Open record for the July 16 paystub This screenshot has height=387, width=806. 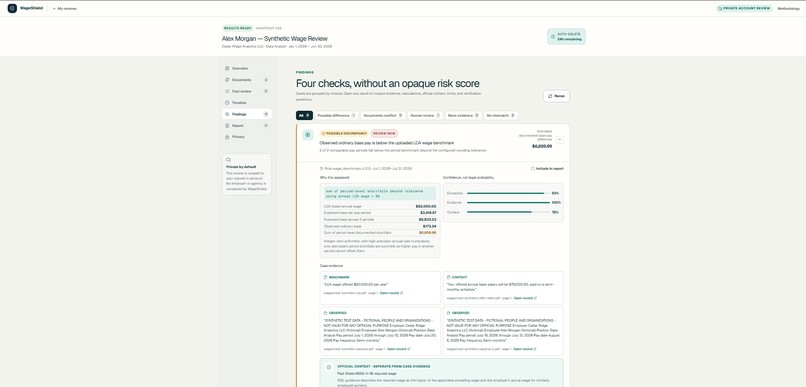point(525,349)
